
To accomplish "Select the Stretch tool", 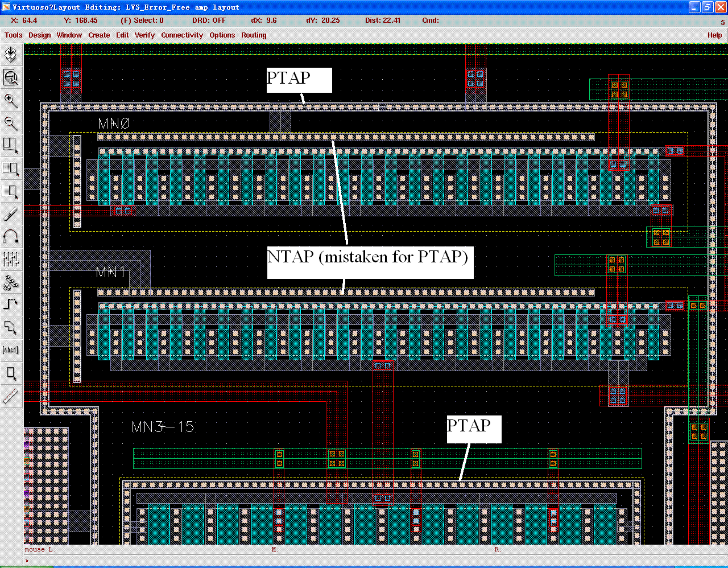I will click(11, 146).
